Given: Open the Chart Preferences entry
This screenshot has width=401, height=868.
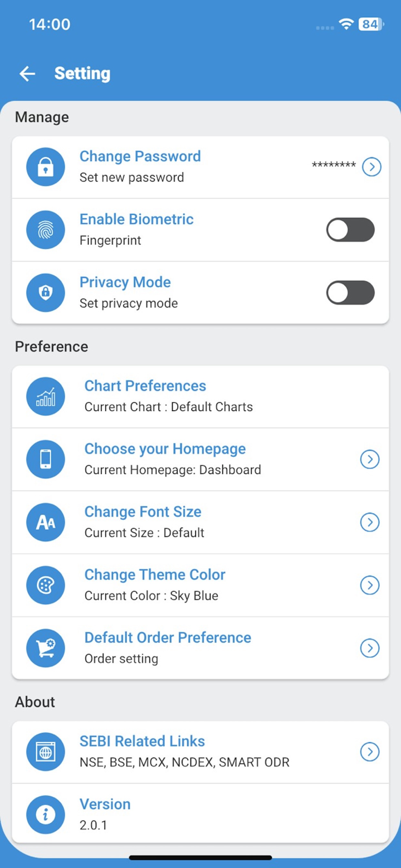Looking at the screenshot, I should 145,386.
